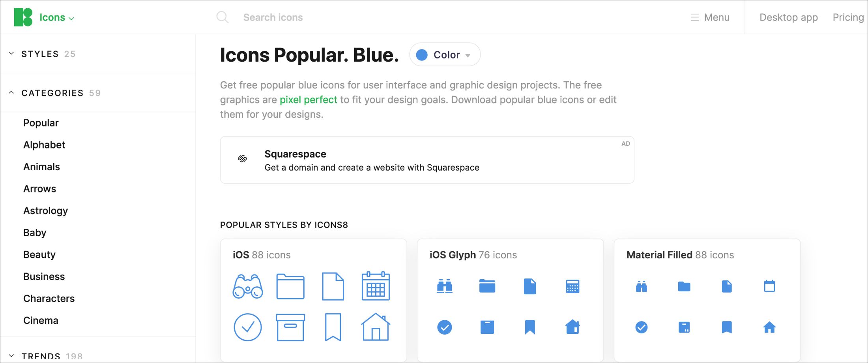Open the Pricing page link
Viewport: 868px width, 363px height.
(848, 17)
